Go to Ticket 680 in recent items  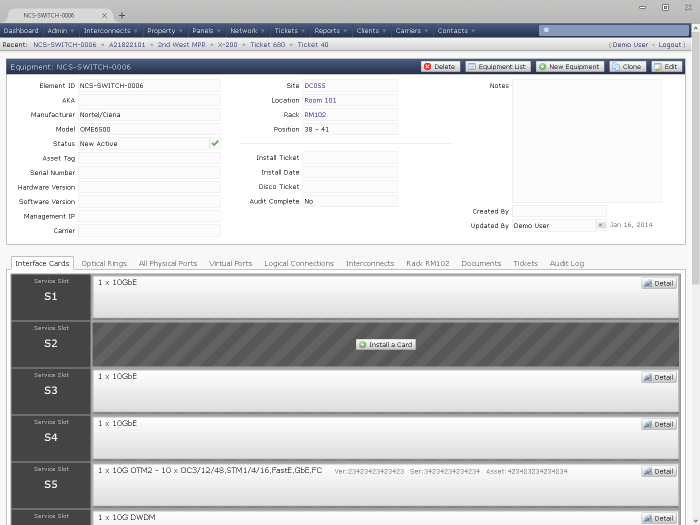click(x=267, y=45)
